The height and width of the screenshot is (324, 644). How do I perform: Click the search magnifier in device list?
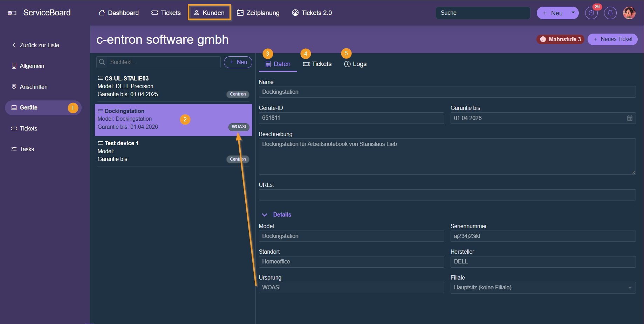(102, 62)
